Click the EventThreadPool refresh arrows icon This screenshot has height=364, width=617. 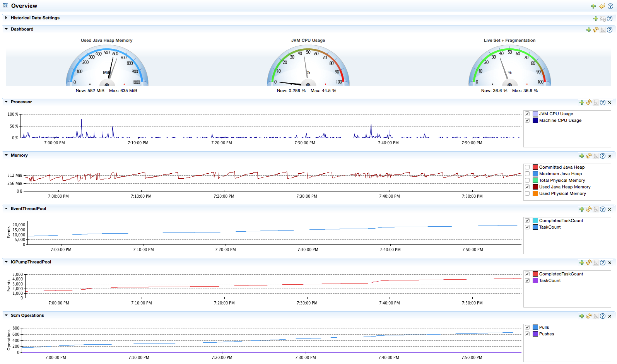coord(589,209)
